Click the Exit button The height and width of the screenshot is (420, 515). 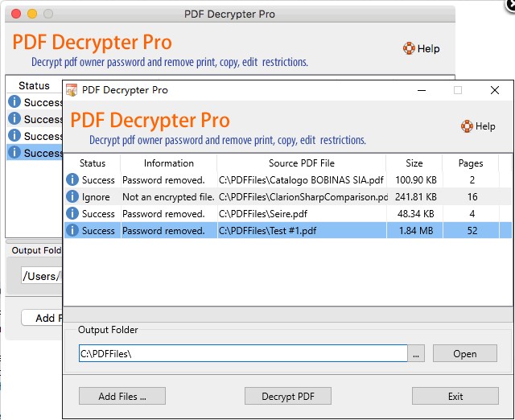point(455,396)
